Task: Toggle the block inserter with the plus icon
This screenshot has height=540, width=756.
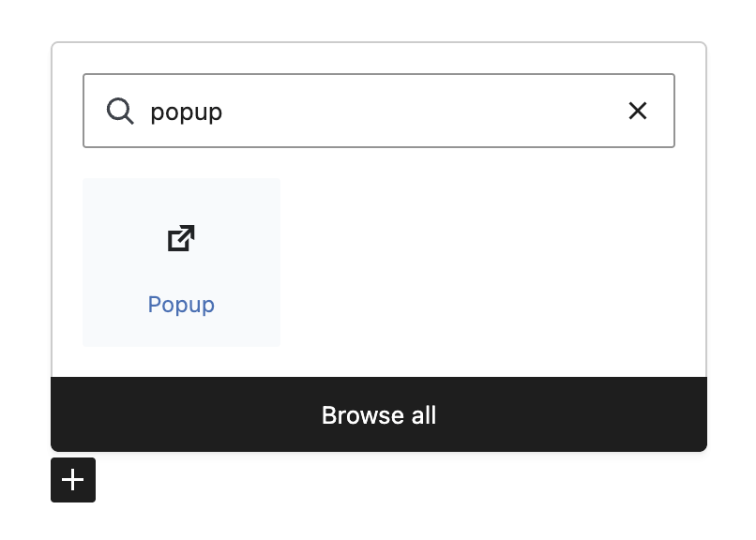Action: 73,480
